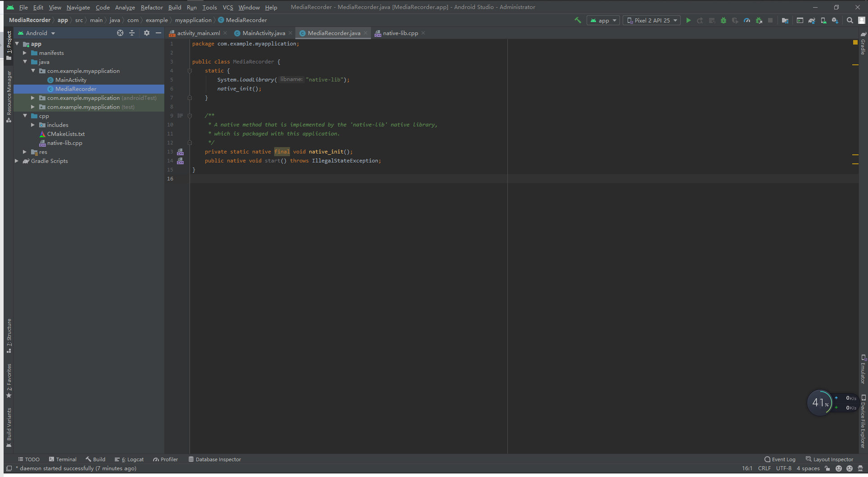The width and height of the screenshot is (868, 477).
Task: Open the Profile app speedometer icon
Action: [x=747, y=20]
